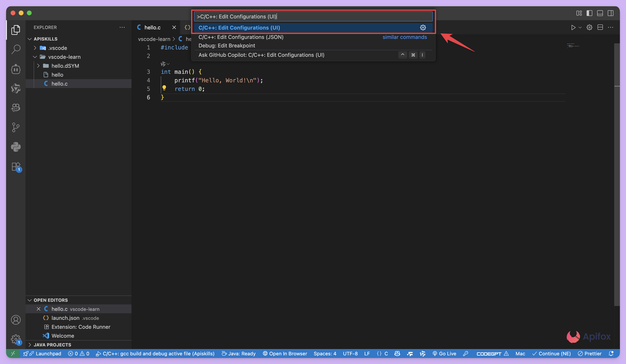Click the Run Code button in the toolbar
The image size is (626, 364).
574,27
